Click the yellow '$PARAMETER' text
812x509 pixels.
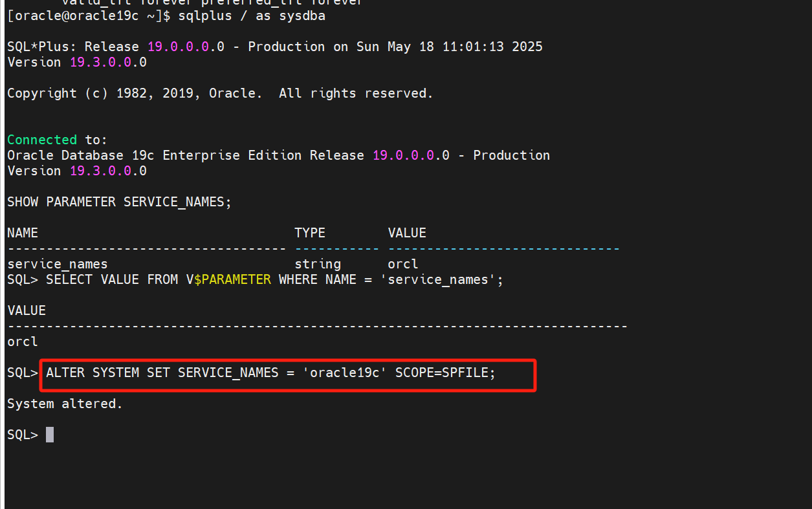[x=232, y=279]
